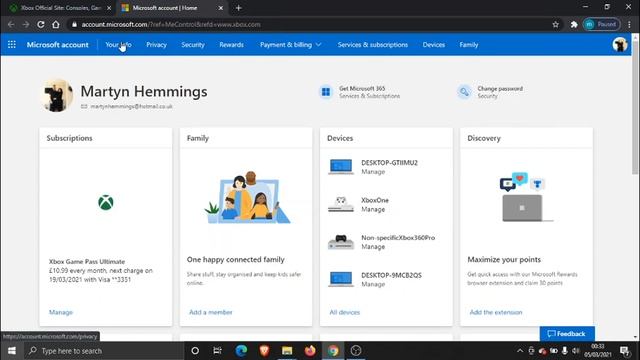Open the Rewards tab

click(x=231, y=45)
